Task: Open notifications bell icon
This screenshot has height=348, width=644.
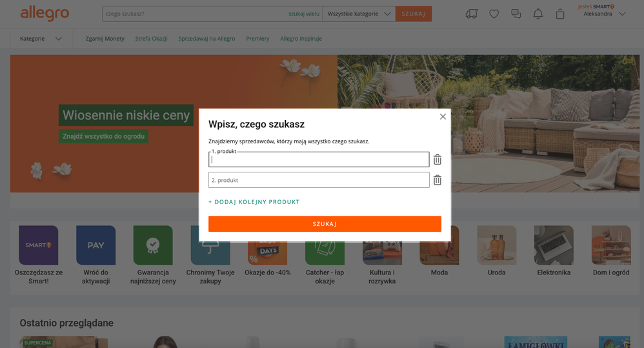Action: click(x=538, y=14)
